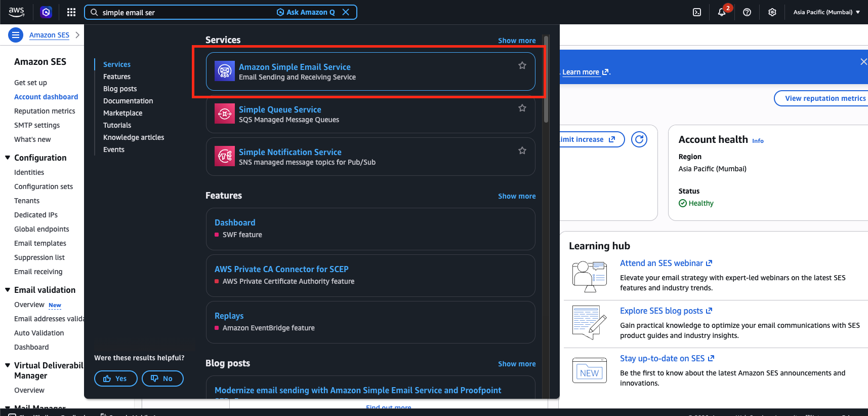Click Yes thumbs-up feedback button

click(115, 379)
